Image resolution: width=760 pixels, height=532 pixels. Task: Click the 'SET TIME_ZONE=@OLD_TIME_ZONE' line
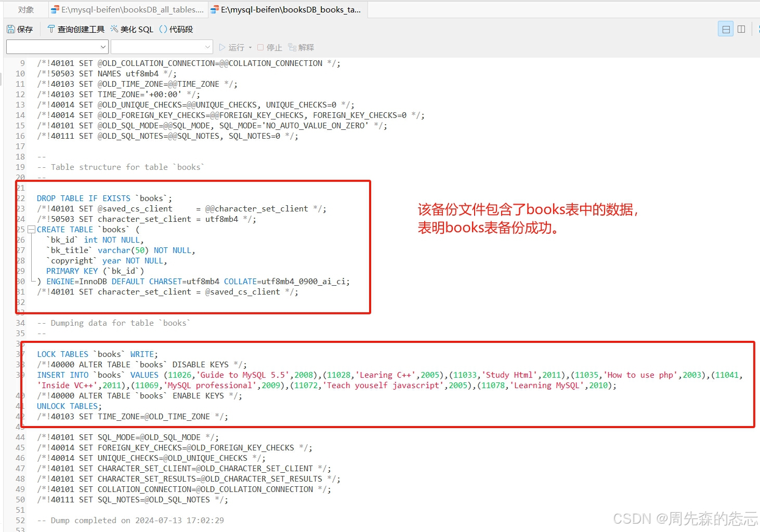click(x=133, y=417)
